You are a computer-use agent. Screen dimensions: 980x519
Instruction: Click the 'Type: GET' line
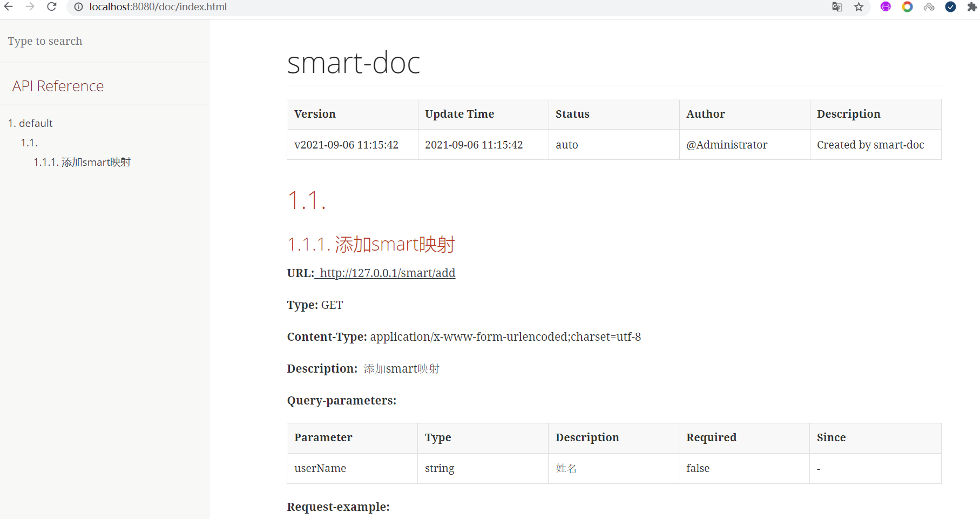click(x=315, y=305)
